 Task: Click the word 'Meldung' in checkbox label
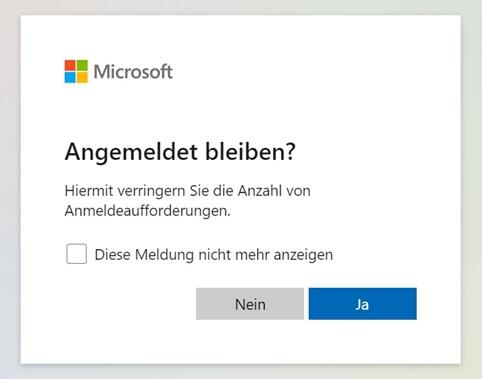click(165, 256)
